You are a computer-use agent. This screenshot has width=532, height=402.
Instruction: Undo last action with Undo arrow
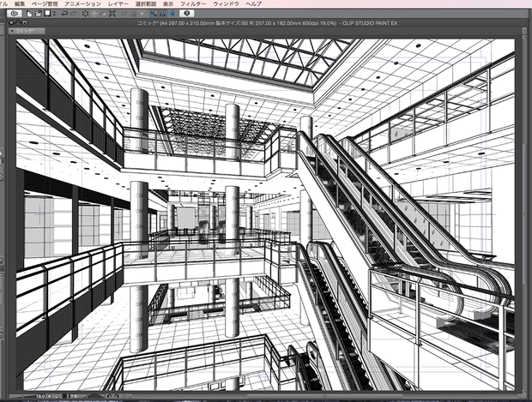pos(64,14)
